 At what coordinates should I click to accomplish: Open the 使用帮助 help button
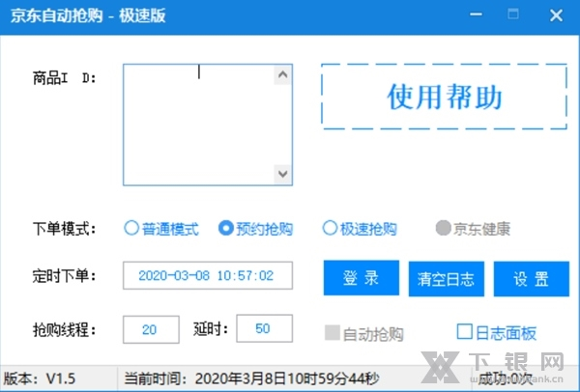pyautogui.click(x=444, y=97)
